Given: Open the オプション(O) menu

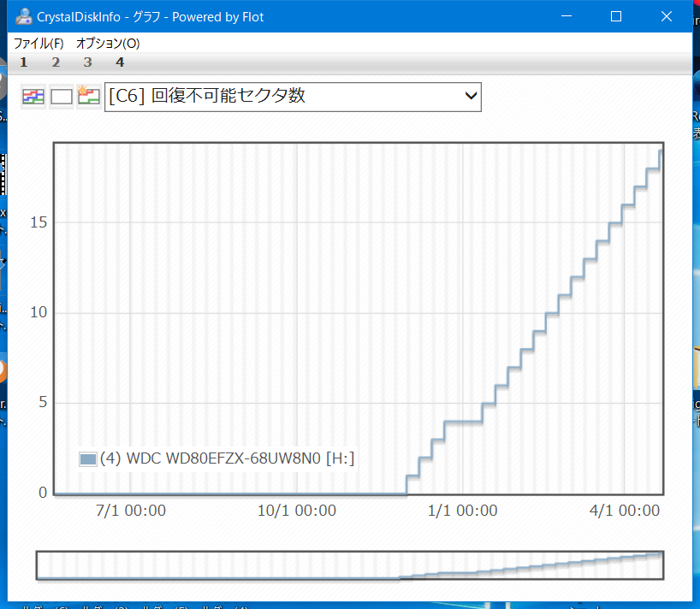Looking at the screenshot, I should click(x=108, y=43).
